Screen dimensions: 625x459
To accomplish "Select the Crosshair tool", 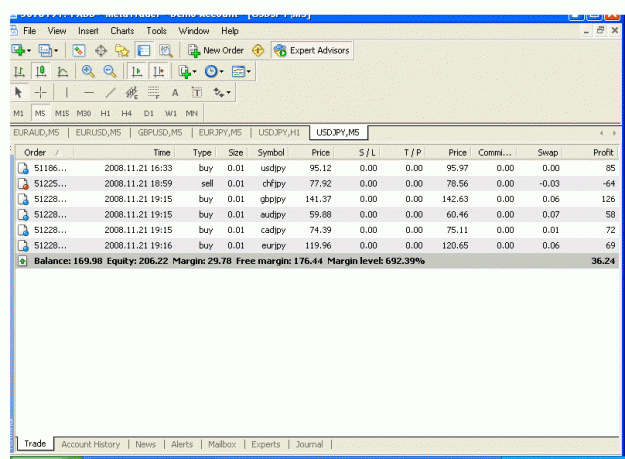I will coord(41,93).
